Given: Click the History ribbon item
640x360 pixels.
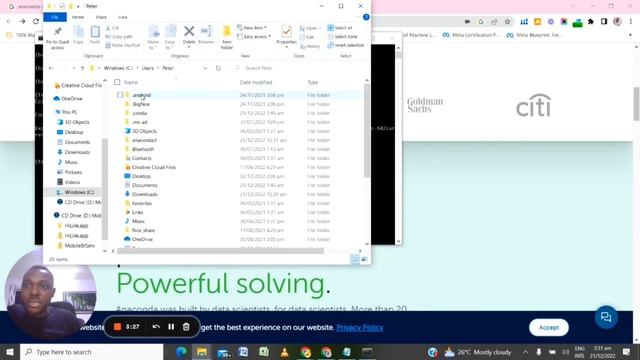Looking at the screenshot, I should pos(310,46).
